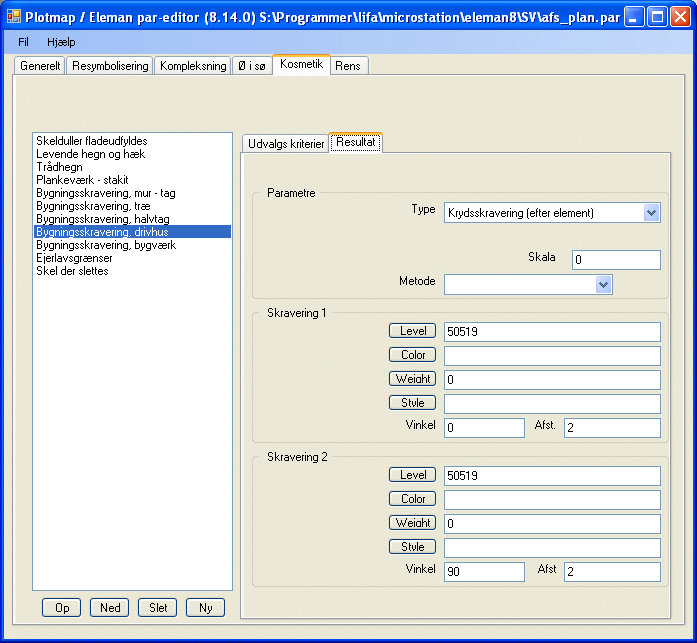Click the Color button in Skravering 2
Screen dimensions: 697x643
(x=413, y=499)
